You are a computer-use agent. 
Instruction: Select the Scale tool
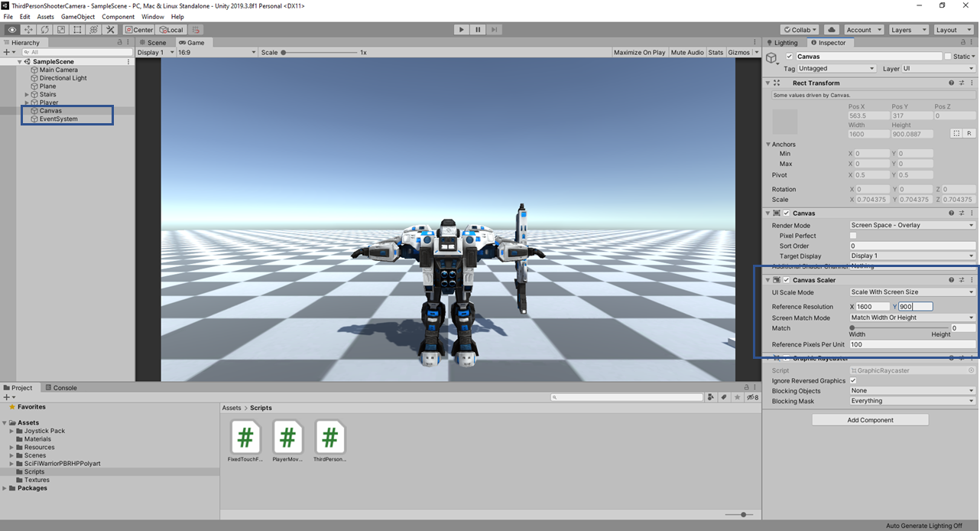tap(61, 30)
